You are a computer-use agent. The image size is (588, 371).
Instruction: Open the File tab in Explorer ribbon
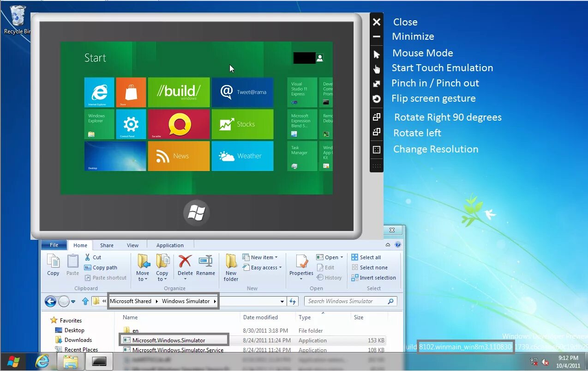[54, 245]
